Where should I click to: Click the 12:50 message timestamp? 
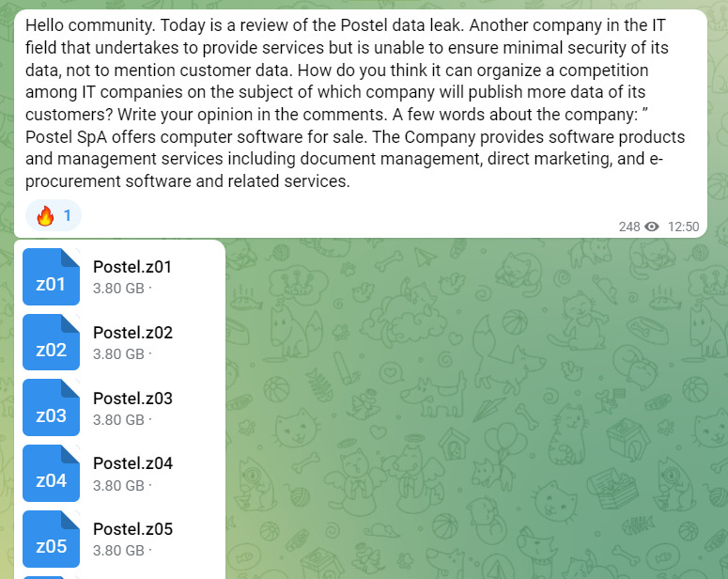683,227
